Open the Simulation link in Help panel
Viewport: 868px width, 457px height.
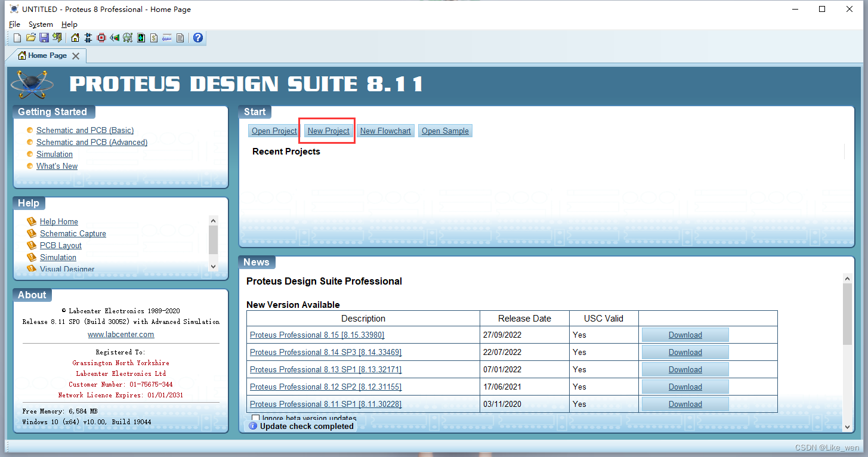click(x=58, y=257)
